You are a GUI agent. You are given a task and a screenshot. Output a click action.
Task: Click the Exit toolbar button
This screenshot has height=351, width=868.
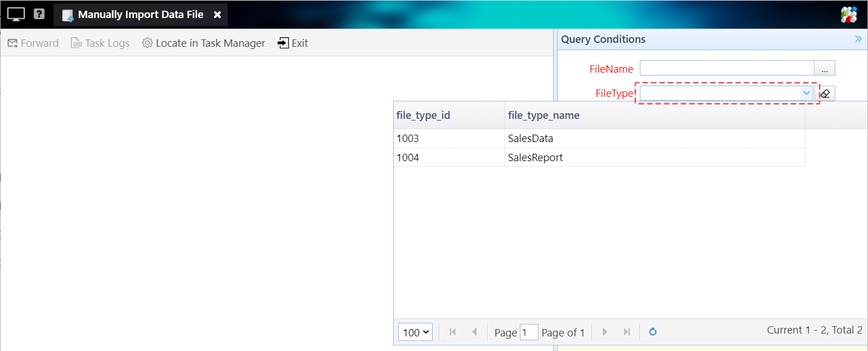point(293,43)
